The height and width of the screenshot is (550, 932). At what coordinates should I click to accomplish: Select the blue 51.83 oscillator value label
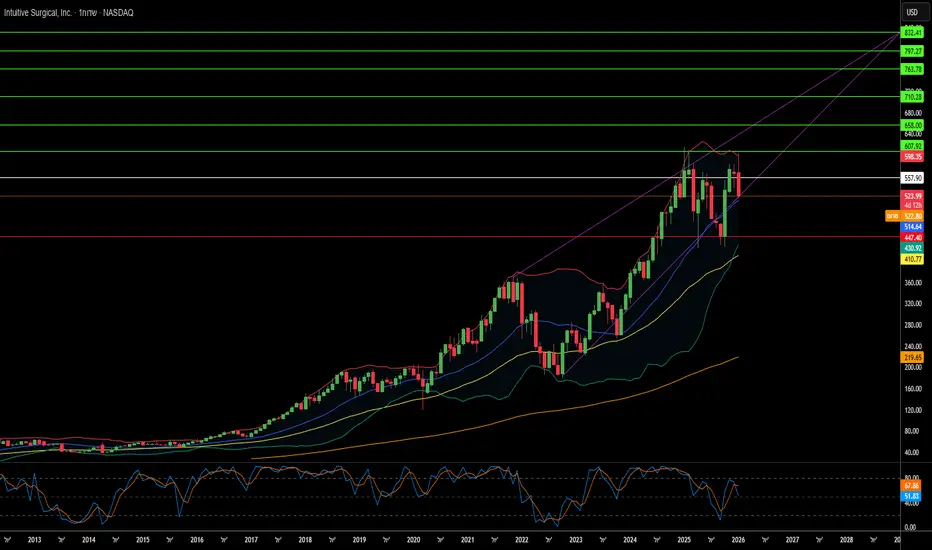pyautogui.click(x=911, y=495)
